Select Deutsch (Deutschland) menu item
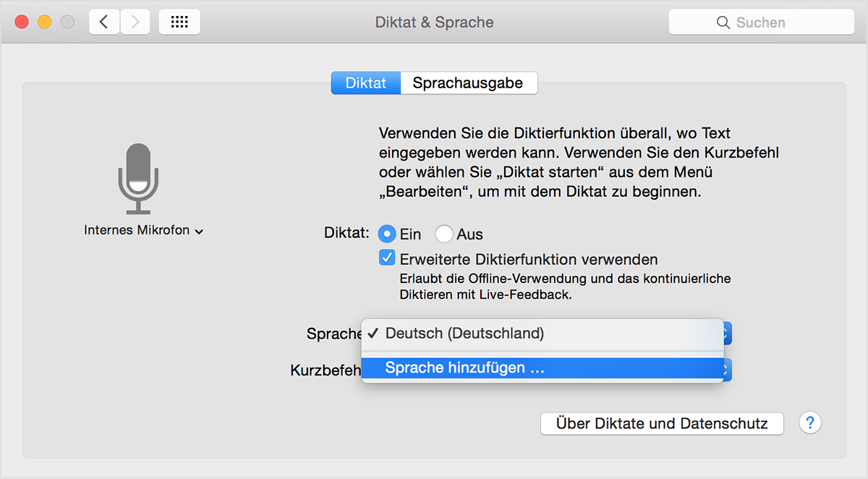 (464, 334)
